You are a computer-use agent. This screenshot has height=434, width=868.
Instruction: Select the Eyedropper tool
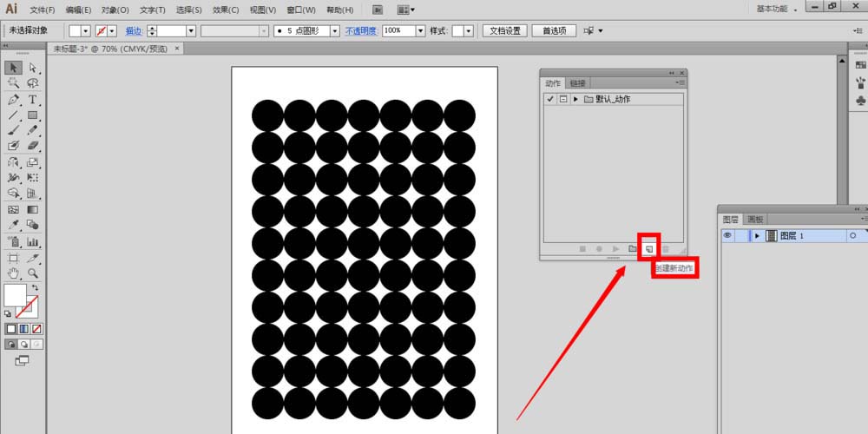[14, 226]
